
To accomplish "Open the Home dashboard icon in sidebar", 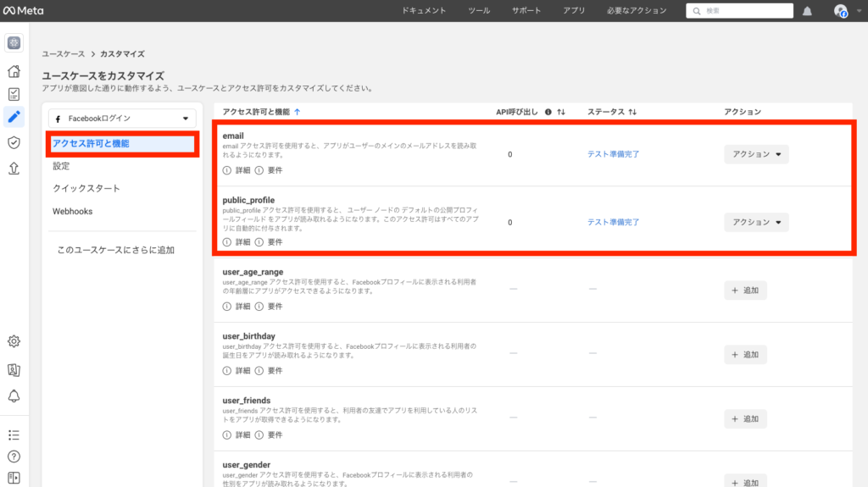I will click(x=14, y=71).
